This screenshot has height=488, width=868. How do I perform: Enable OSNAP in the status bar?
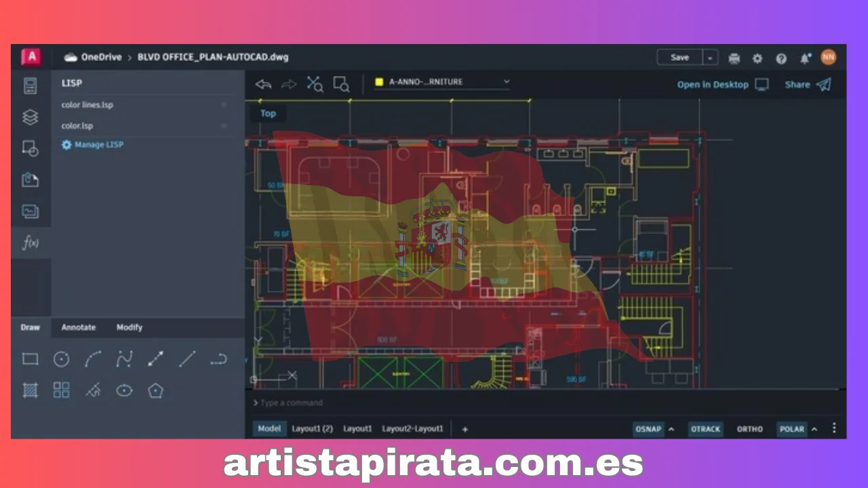pyautogui.click(x=648, y=428)
